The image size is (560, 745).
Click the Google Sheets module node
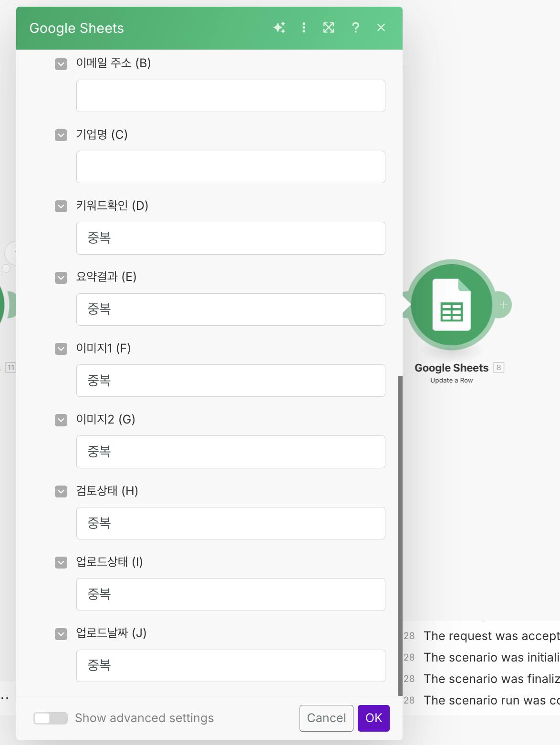tap(451, 305)
